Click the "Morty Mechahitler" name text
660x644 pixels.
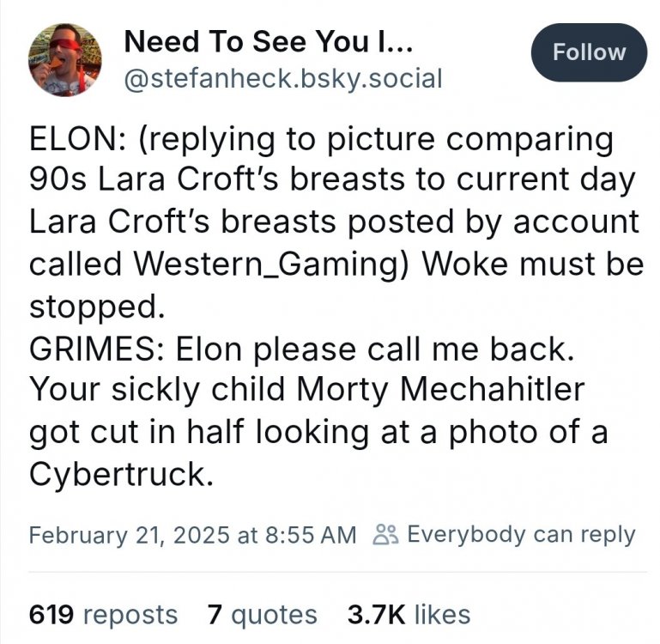(x=440, y=390)
